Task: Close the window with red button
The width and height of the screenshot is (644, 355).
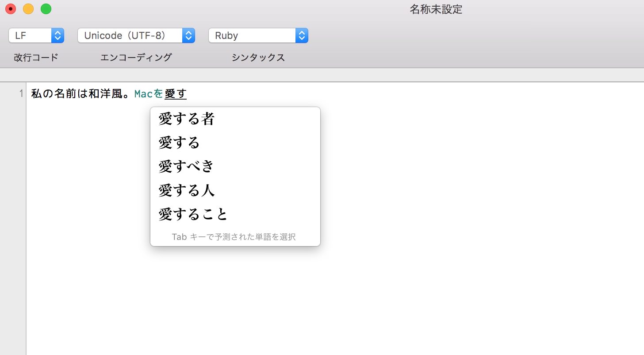Action: (11, 9)
